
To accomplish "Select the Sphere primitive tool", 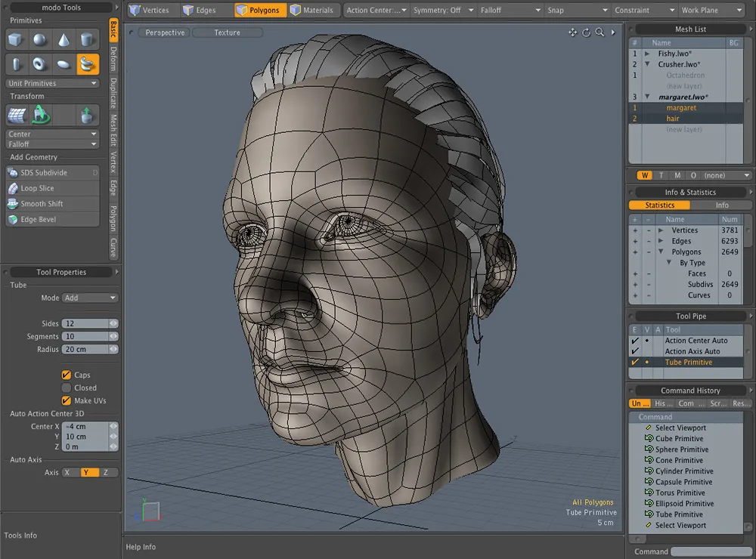I will [39, 39].
